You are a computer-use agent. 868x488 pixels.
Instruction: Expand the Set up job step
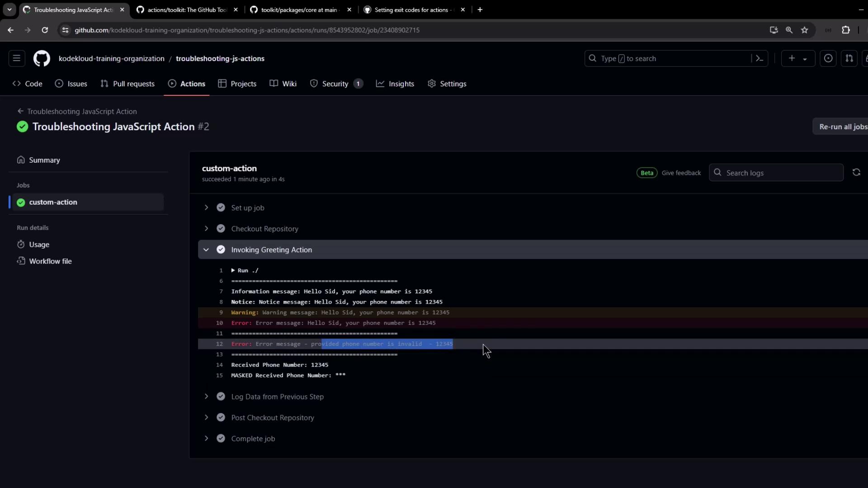coord(207,207)
